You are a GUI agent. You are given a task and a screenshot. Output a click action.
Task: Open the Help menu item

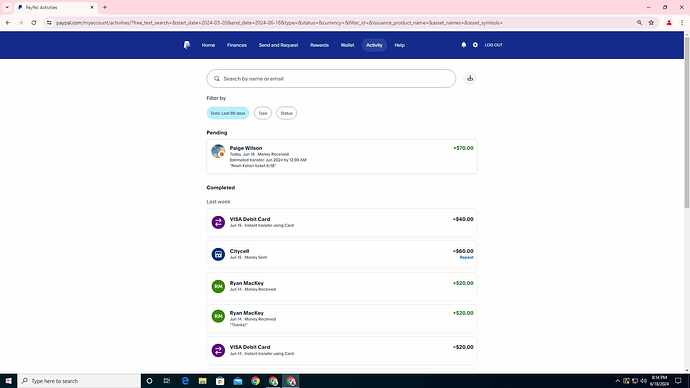(x=400, y=45)
